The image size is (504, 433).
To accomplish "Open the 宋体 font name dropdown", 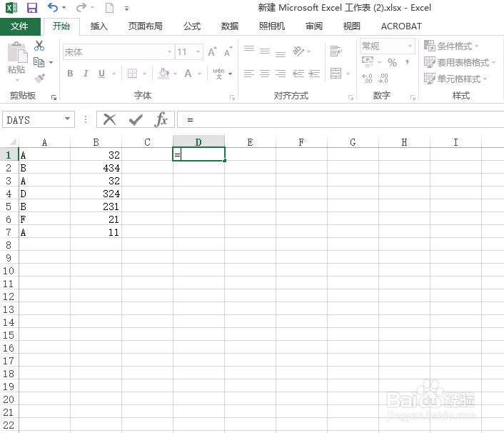I will pyautogui.click(x=169, y=52).
